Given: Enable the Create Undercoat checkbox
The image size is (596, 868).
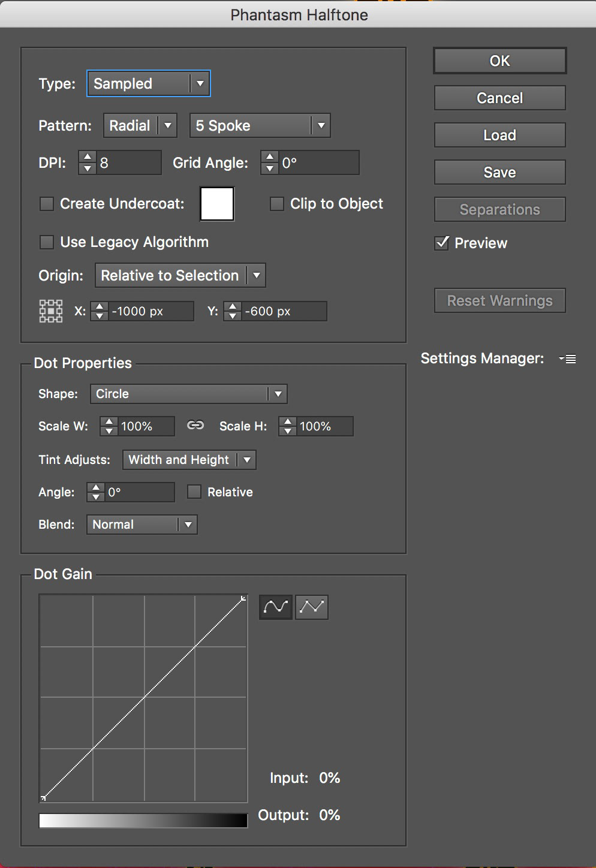Looking at the screenshot, I should (47, 204).
